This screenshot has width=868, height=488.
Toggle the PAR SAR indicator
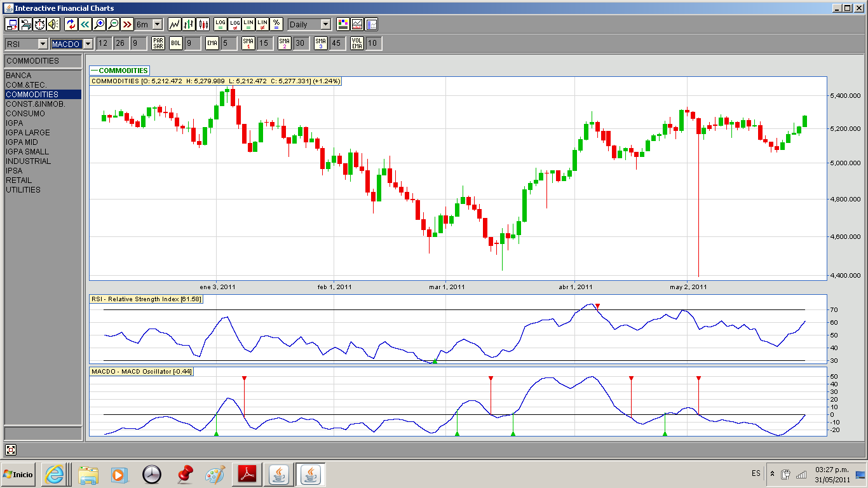pyautogui.click(x=158, y=43)
